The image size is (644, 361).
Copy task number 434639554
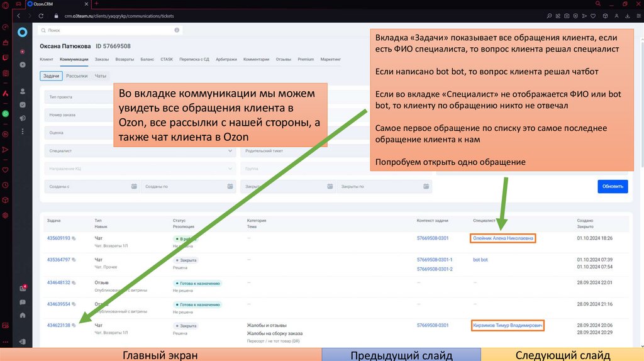click(74, 304)
